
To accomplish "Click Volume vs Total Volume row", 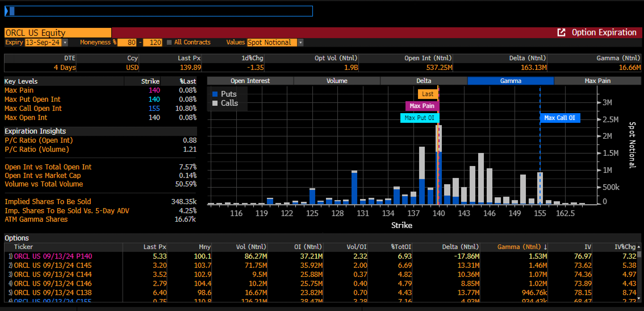I will click(101, 184).
